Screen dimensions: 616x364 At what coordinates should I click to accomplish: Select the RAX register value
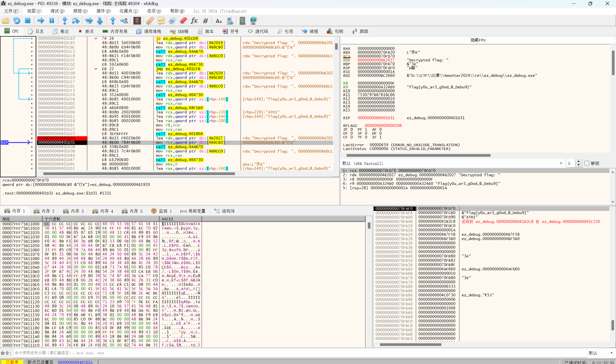pyautogui.click(x=376, y=49)
